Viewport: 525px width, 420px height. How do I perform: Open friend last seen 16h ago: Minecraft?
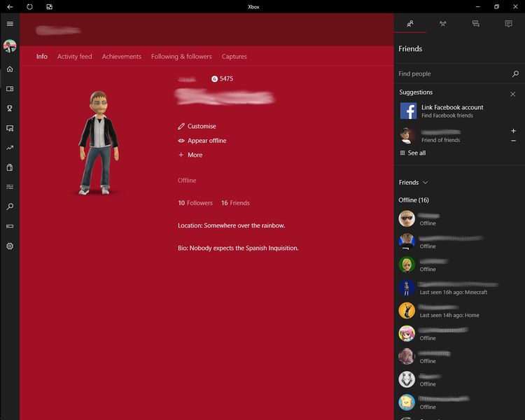coord(458,288)
